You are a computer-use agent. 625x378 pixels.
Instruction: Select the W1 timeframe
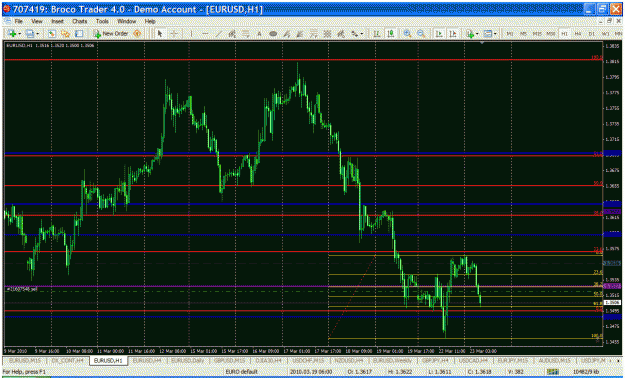pos(605,34)
